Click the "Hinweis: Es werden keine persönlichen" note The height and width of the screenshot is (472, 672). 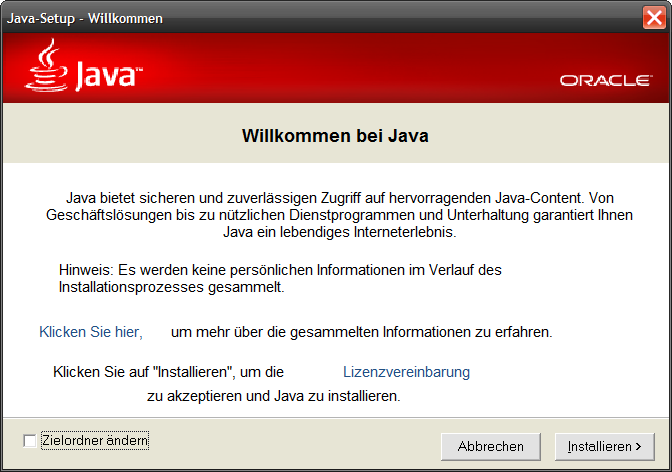point(280,278)
